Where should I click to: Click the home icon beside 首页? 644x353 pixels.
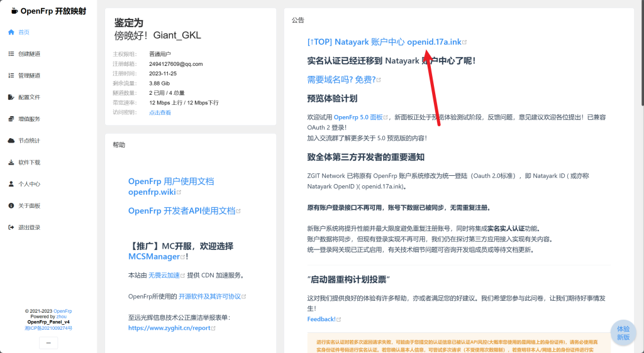point(11,32)
